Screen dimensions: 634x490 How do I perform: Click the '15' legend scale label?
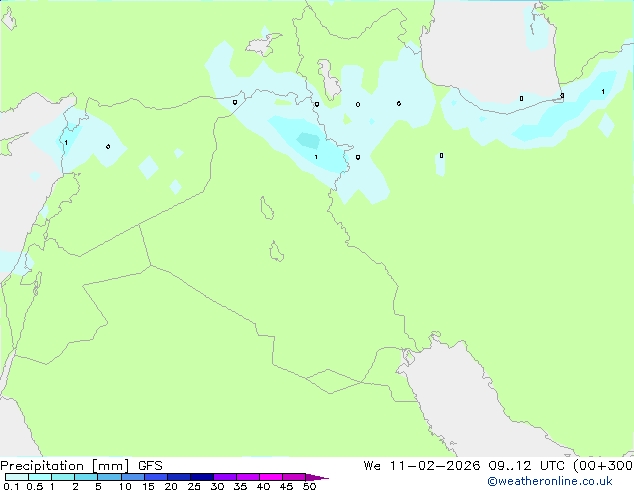pyautogui.click(x=148, y=486)
